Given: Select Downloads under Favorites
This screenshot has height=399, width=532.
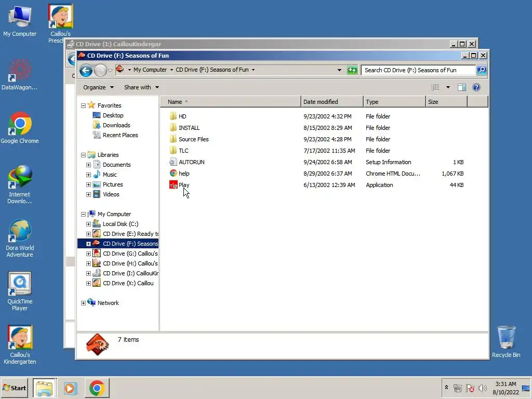Looking at the screenshot, I should pos(116,125).
